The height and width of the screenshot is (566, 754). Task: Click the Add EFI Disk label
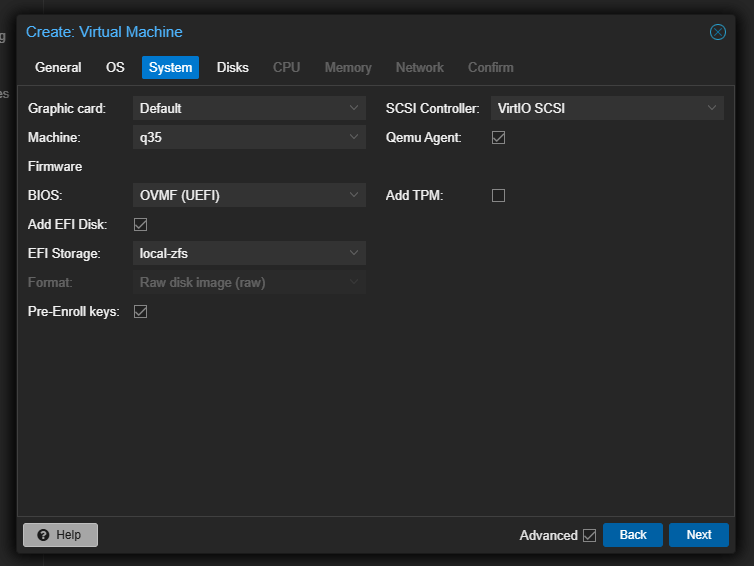click(x=67, y=225)
